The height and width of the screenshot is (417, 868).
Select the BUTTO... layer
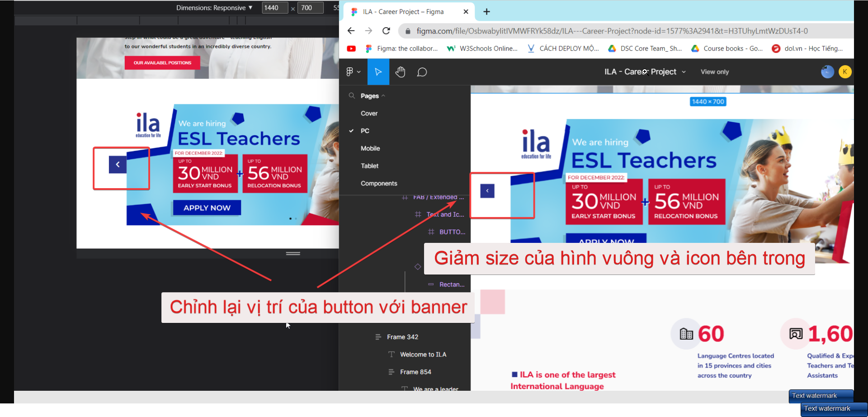pyautogui.click(x=447, y=232)
